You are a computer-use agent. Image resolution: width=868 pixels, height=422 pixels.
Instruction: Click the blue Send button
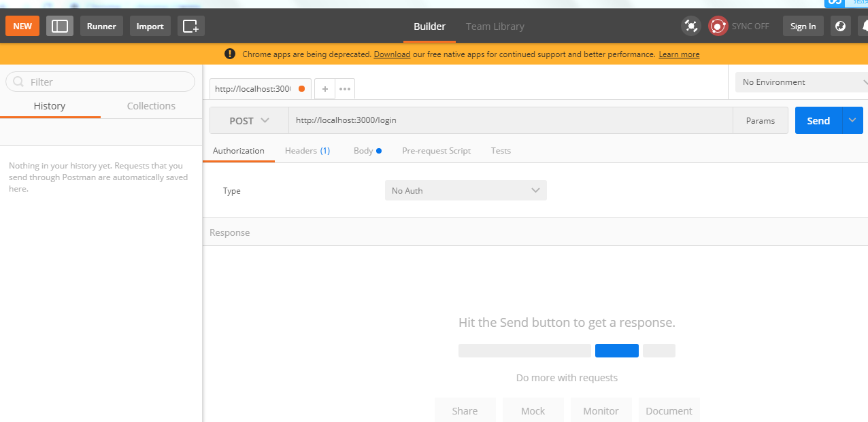pyautogui.click(x=818, y=120)
